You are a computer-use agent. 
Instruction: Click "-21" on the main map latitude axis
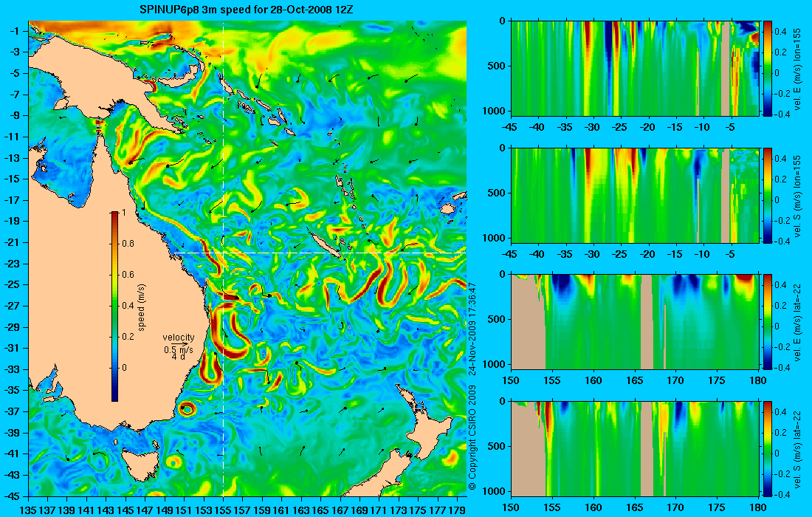[x=12, y=242]
